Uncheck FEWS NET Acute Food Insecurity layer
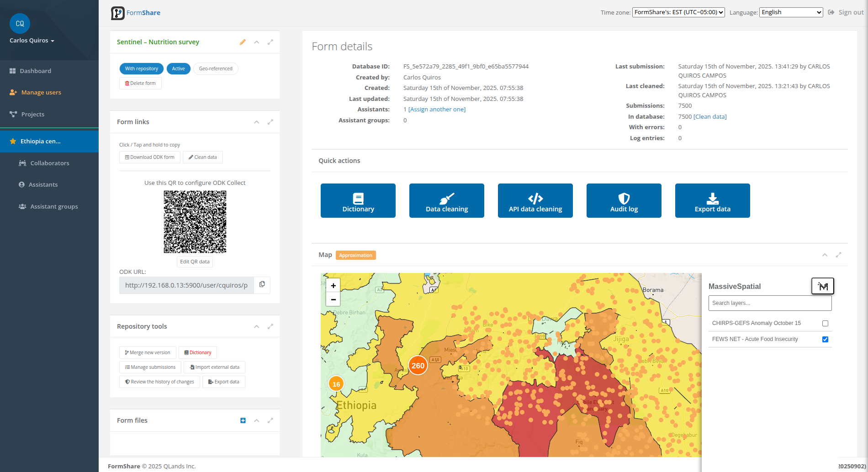Image resolution: width=868 pixels, height=472 pixels. point(825,339)
